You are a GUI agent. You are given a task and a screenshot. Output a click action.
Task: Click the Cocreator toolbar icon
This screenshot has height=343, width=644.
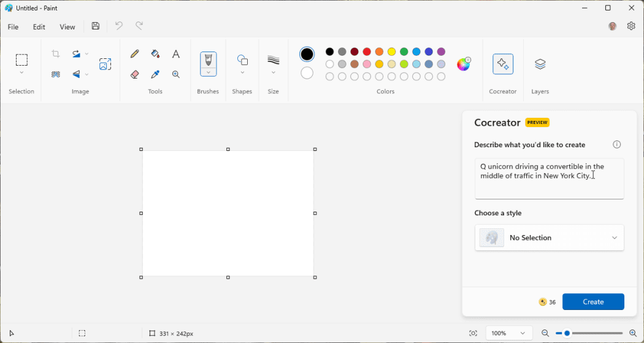(503, 64)
